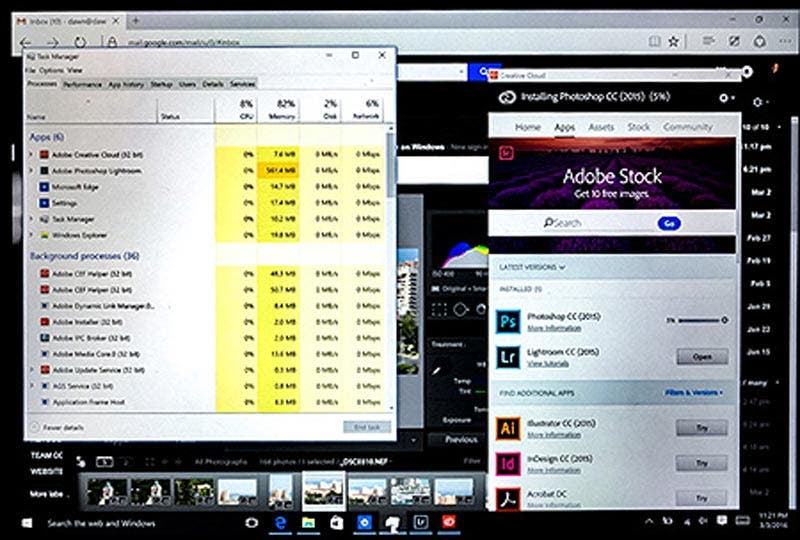800x540 pixels.
Task: Open Gmail gear settings icon
Action: [759, 102]
